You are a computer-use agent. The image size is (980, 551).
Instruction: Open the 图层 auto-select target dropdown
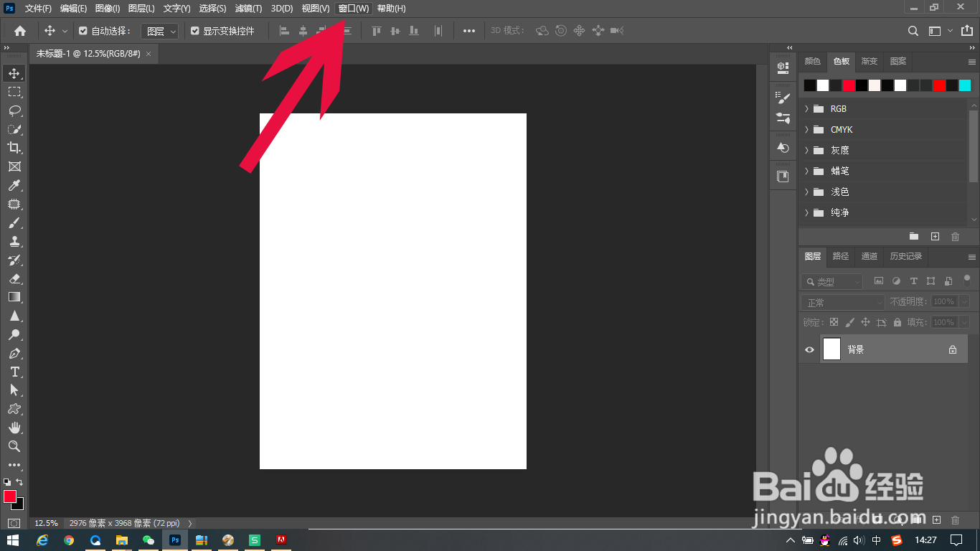click(x=159, y=31)
